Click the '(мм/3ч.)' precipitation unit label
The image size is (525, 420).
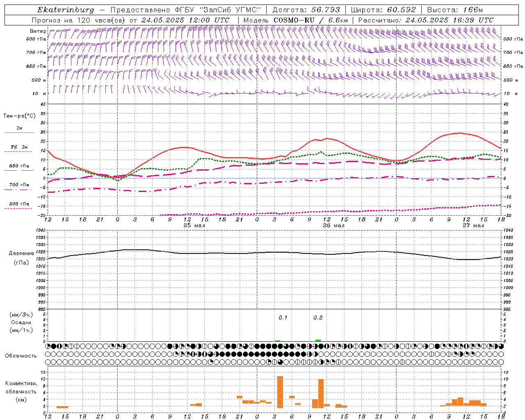click(x=21, y=315)
